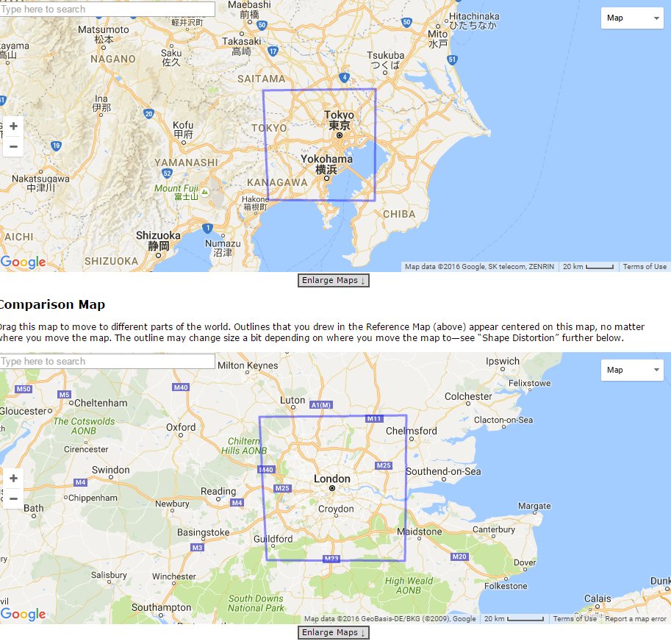Click the Southend-on-Sea label
671x644 pixels.
[443, 471]
